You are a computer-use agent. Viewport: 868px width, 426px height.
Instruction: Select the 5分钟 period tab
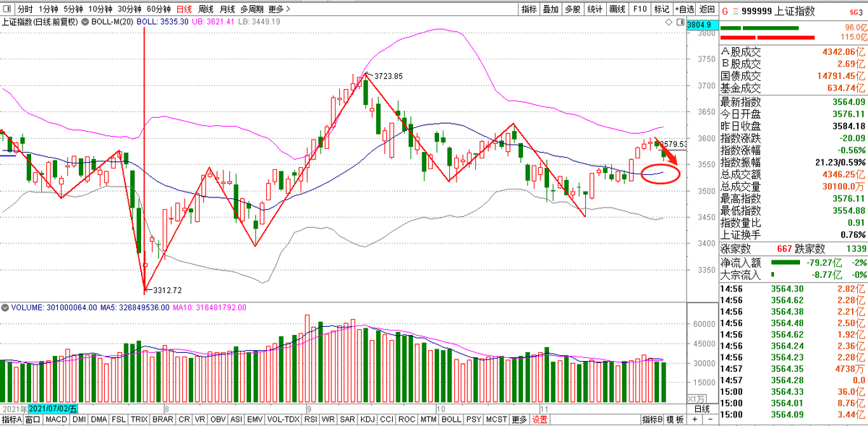pyautogui.click(x=72, y=9)
